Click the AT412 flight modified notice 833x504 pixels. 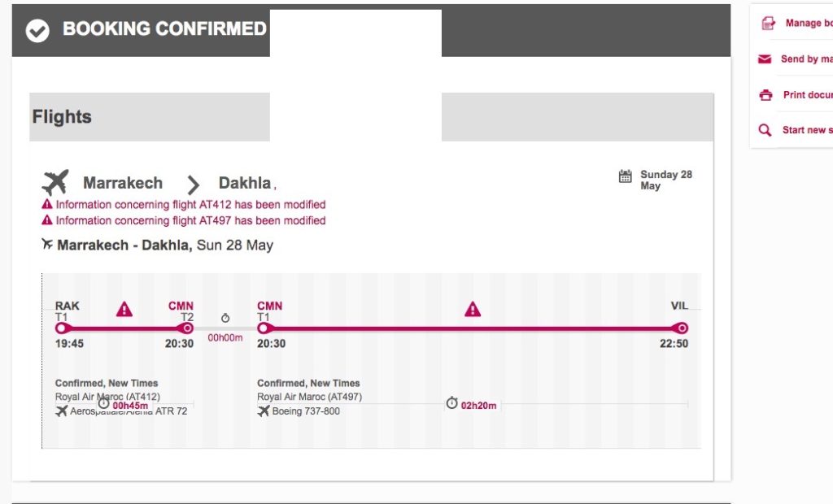pos(190,205)
